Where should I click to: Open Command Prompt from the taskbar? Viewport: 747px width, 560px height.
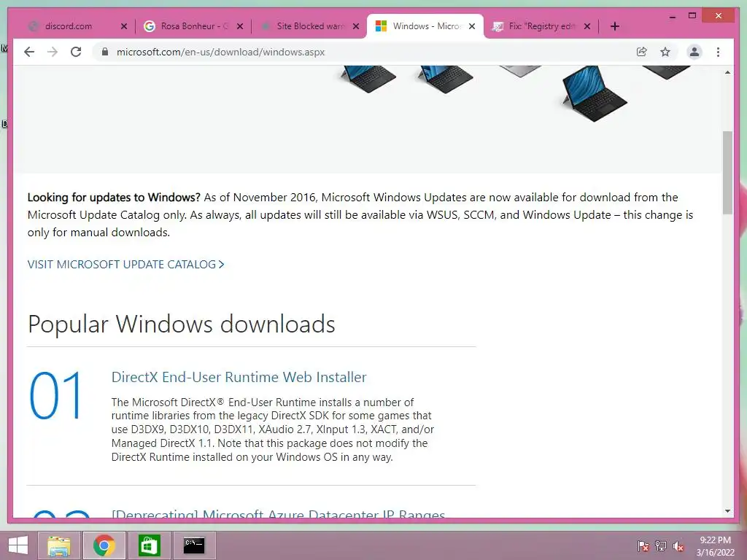(x=194, y=545)
